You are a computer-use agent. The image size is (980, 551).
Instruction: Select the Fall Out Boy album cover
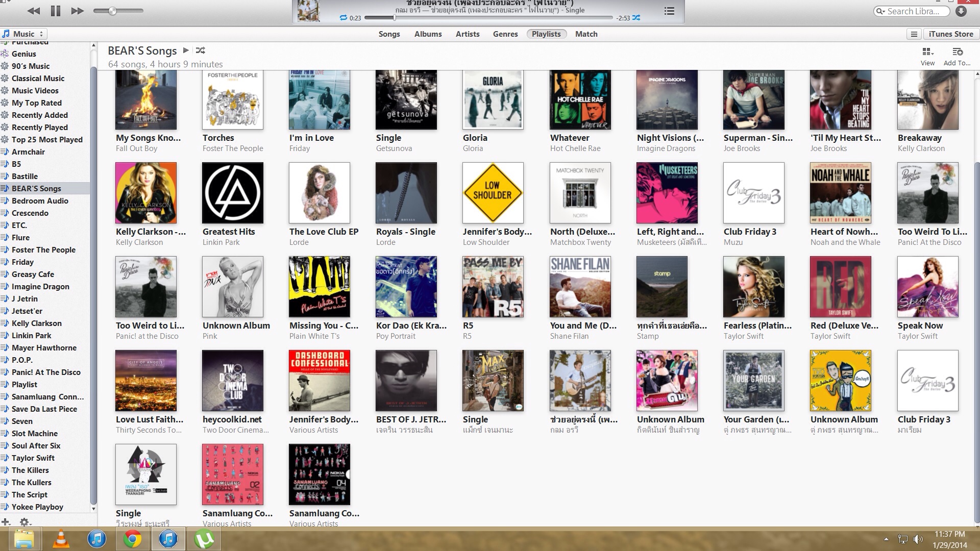pyautogui.click(x=146, y=99)
